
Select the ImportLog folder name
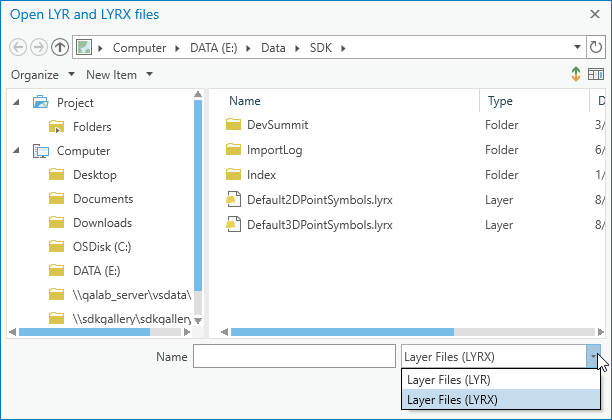click(275, 150)
